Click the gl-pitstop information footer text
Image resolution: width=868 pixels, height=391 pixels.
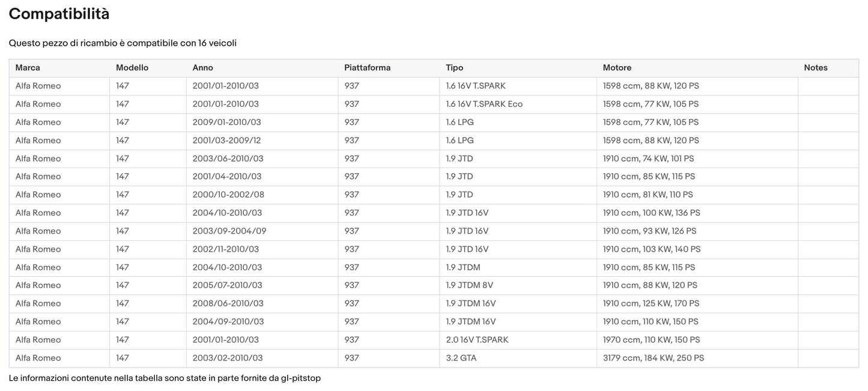point(165,378)
